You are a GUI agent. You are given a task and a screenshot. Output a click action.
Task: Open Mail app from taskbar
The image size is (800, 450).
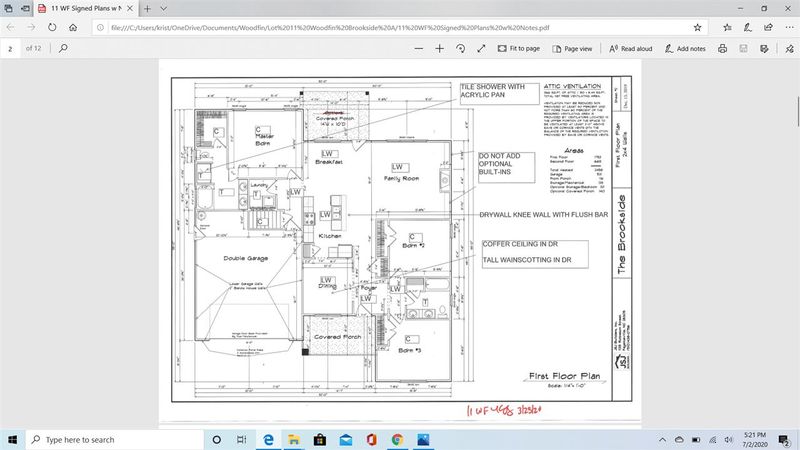coord(346,439)
